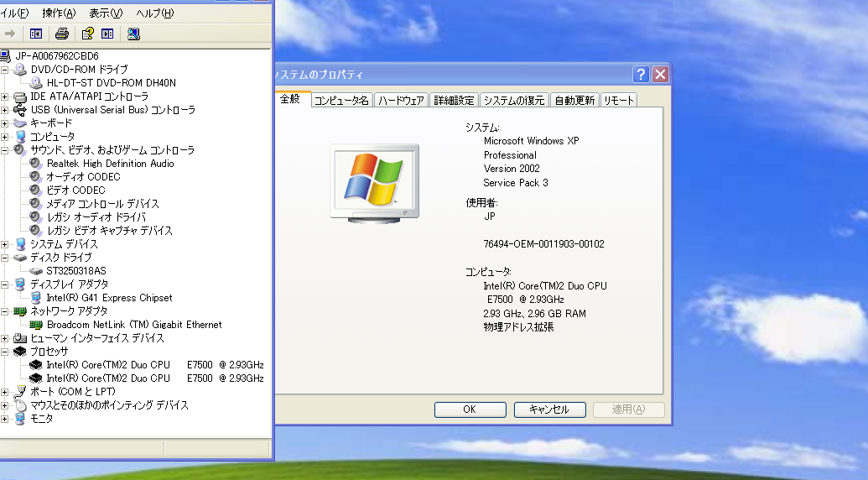The image size is (868, 480).
Task: Switch to the ハードウェア tab
Action: tap(402, 100)
